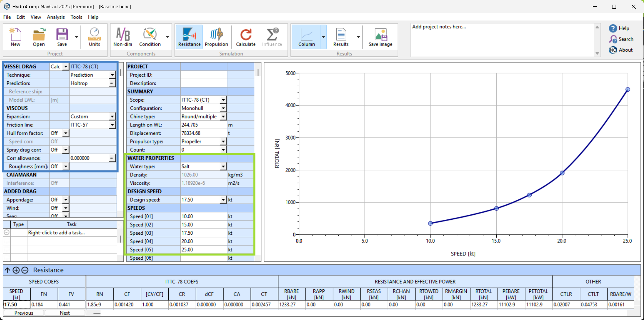Click the project notes text box
The image size is (644, 320).
(502, 40)
